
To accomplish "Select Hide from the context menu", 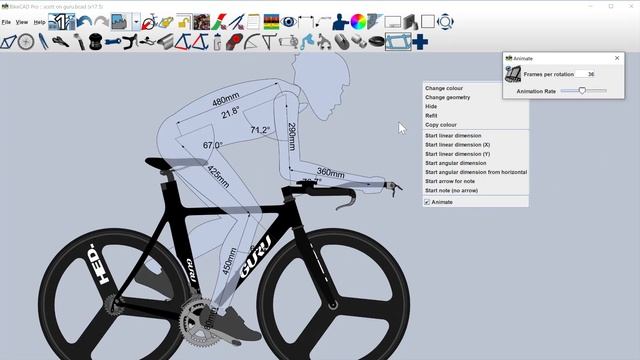I will pos(431,107).
